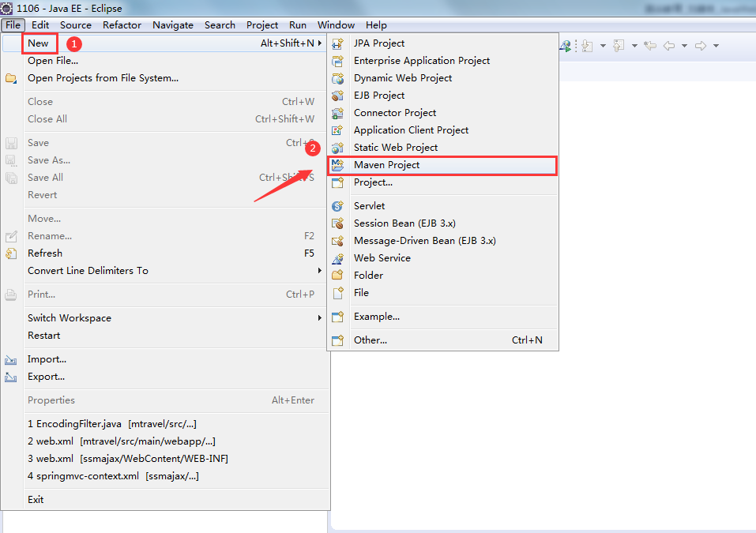Viewport: 756px width, 533px height.
Task: Open recent file 3 web.xml [ssmajax/WebContent/WEB-INF]
Action: pos(164,459)
